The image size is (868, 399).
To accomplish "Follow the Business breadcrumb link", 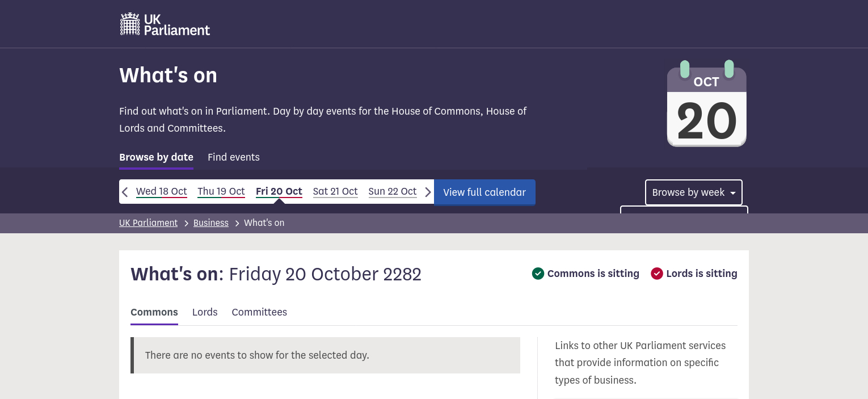I will tap(210, 223).
